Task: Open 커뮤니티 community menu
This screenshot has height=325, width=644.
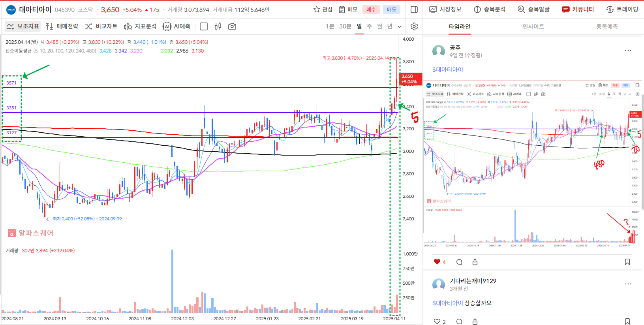Action: (578, 9)
